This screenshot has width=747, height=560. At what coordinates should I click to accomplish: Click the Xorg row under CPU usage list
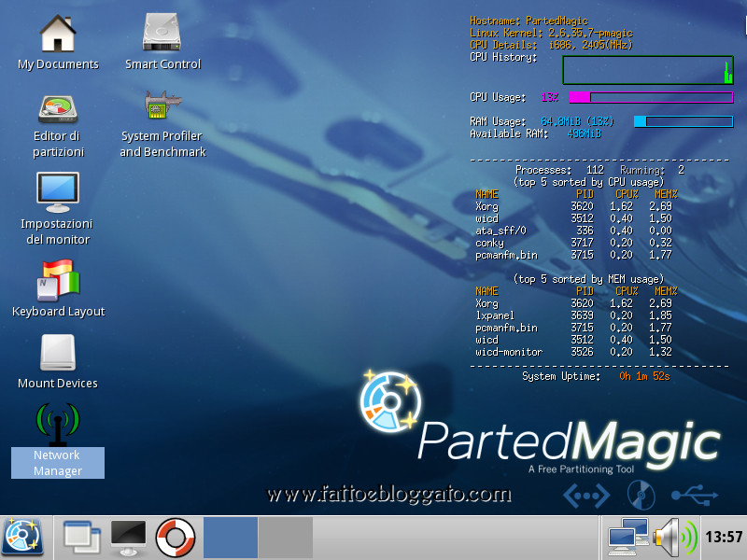573,206
